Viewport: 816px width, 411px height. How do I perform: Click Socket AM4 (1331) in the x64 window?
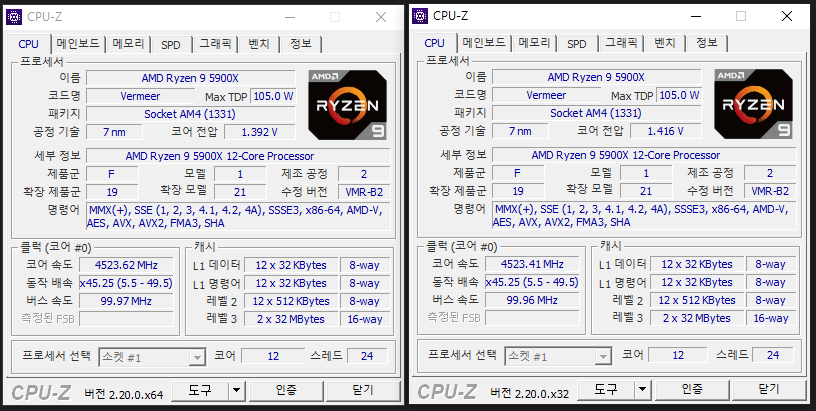pos(190,114)
